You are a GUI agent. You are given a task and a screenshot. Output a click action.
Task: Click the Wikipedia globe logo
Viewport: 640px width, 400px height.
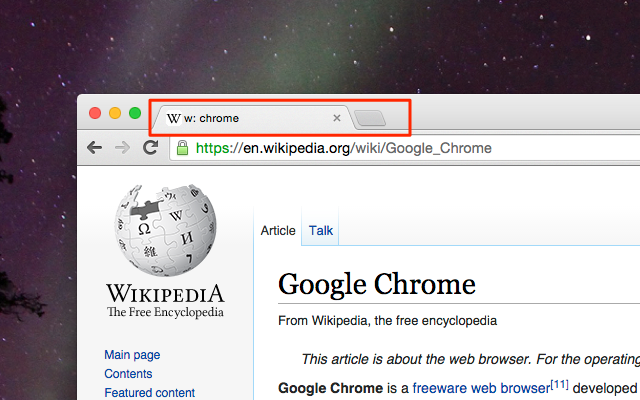[165, 230]
